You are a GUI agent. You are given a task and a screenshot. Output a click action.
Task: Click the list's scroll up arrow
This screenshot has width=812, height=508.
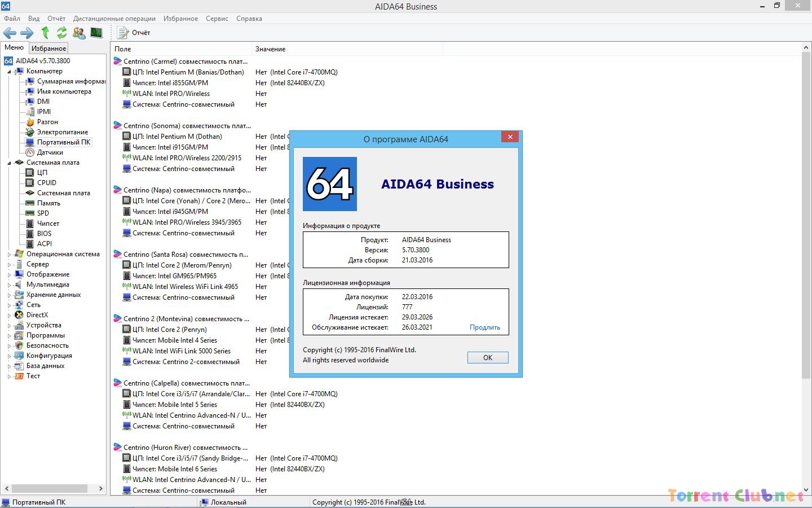pyautogui.click(x=806, y=49)
